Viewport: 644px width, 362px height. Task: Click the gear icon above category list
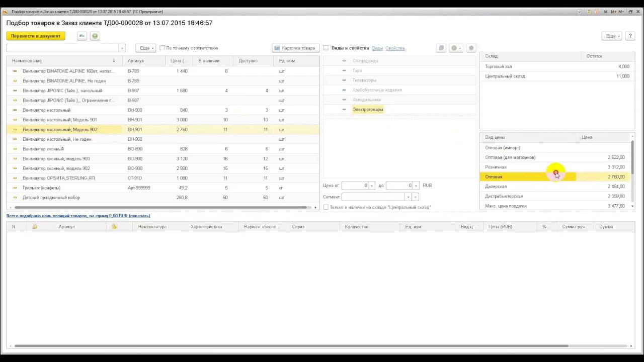(x=471, y=48)
